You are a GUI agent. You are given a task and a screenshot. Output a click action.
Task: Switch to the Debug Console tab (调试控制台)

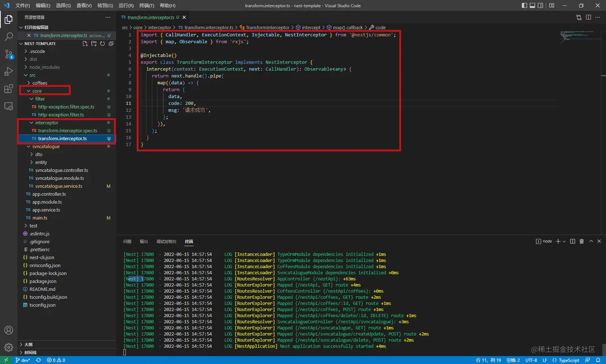(x=166, y=241)
